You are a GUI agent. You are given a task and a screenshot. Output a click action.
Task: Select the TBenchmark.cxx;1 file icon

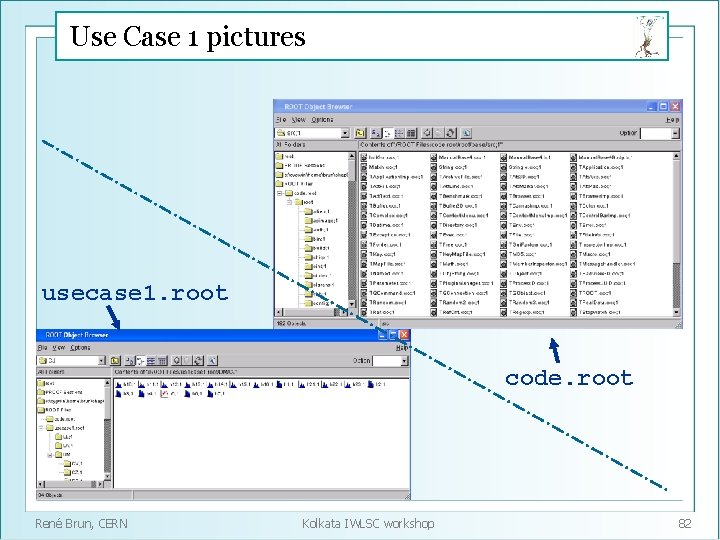tap(433, 196)
